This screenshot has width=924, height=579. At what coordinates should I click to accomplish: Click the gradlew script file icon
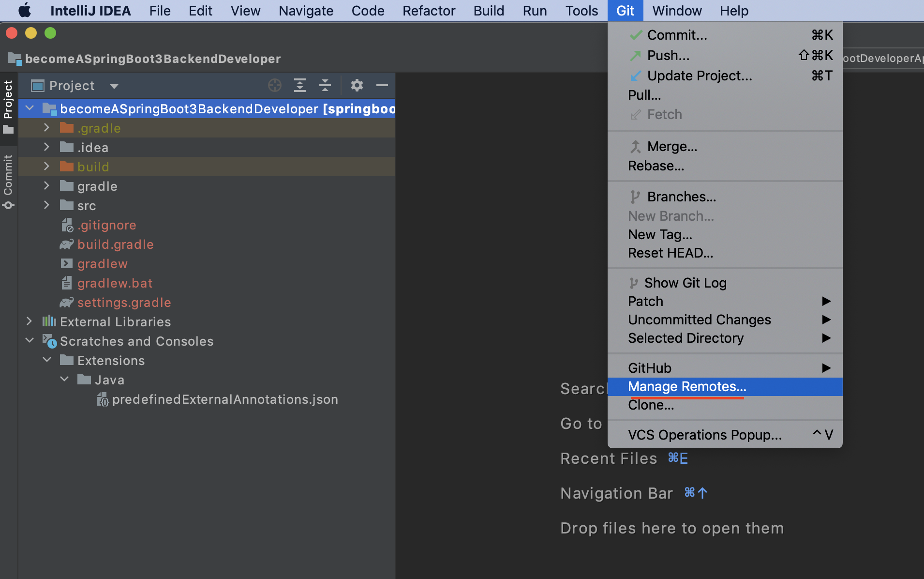coord(67,264)
